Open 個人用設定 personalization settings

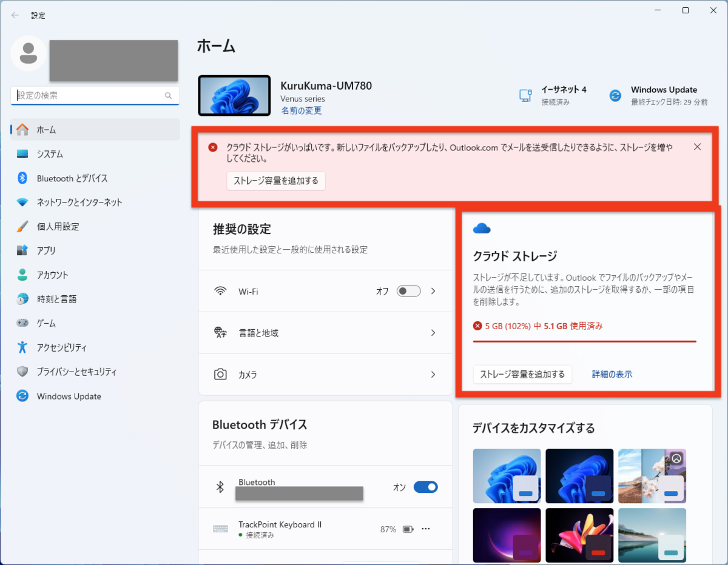pos(95,227)
